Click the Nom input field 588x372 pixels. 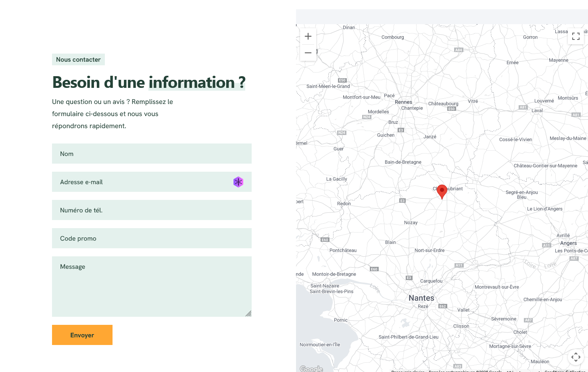[152, 154]
